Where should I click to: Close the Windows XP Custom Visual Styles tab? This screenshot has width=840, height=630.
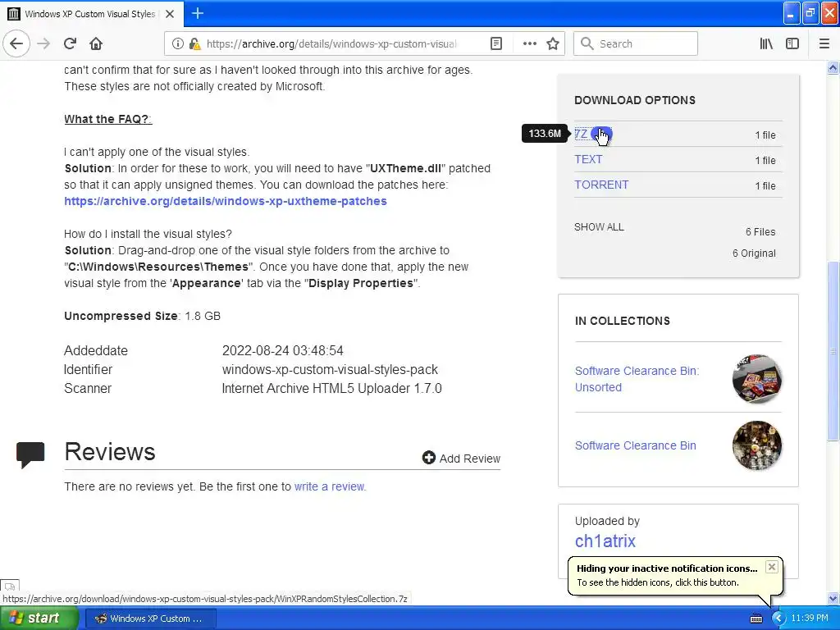click(x=170, y=14)
